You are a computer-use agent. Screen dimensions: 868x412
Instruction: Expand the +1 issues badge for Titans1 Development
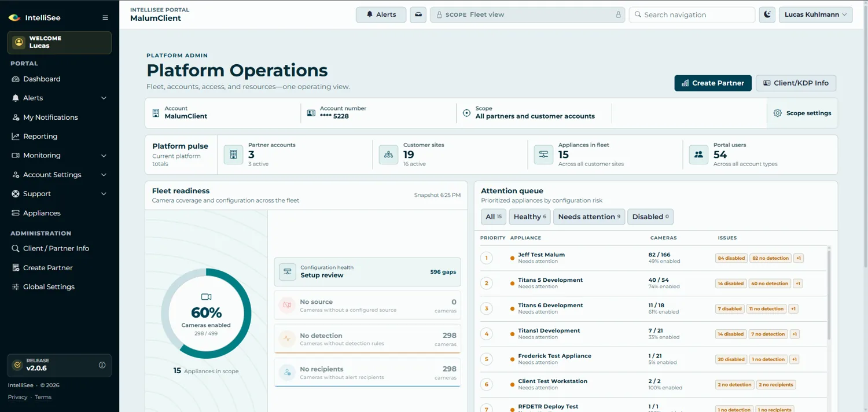pyautogui.click(x=795, y=334)
